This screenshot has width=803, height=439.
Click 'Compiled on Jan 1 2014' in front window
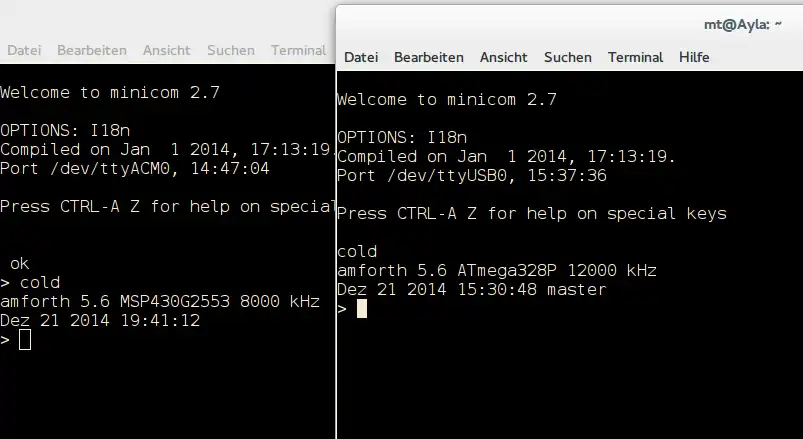pos(457,157)
